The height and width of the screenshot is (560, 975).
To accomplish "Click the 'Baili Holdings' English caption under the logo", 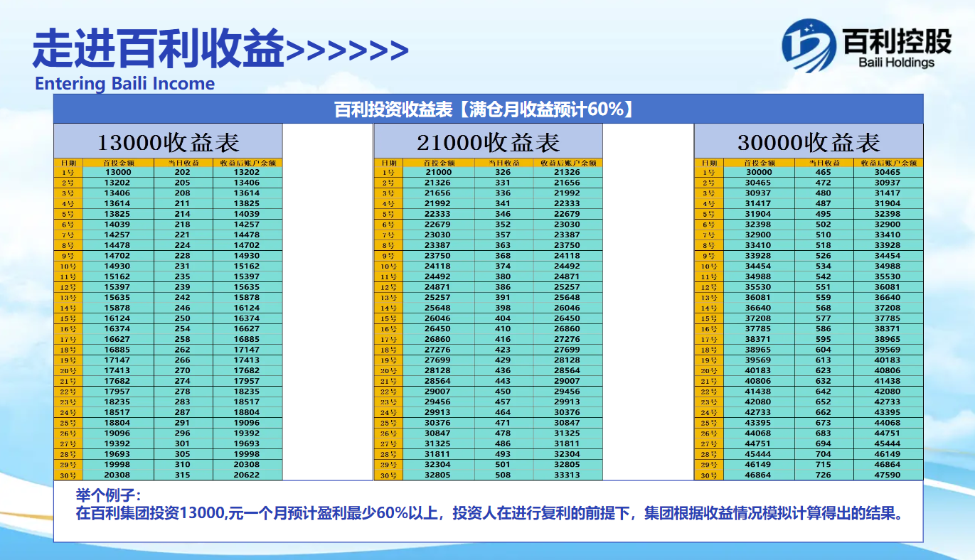I will (x=896, y=63).
